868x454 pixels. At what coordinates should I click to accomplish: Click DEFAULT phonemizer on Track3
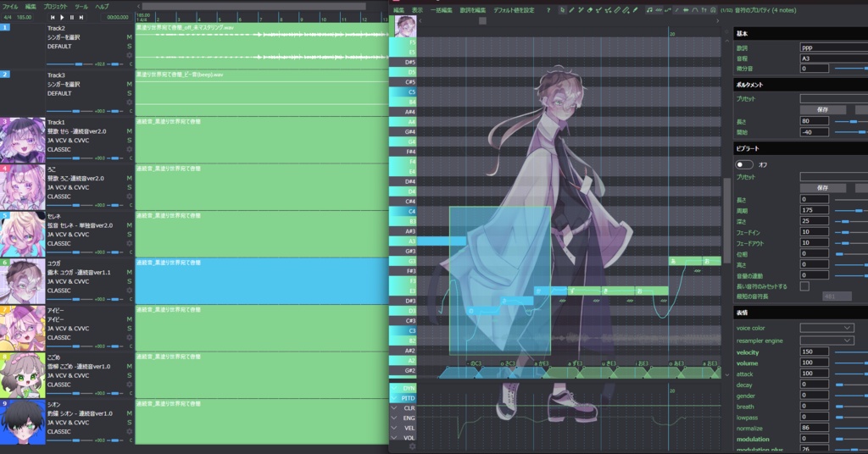click(59, 93)
